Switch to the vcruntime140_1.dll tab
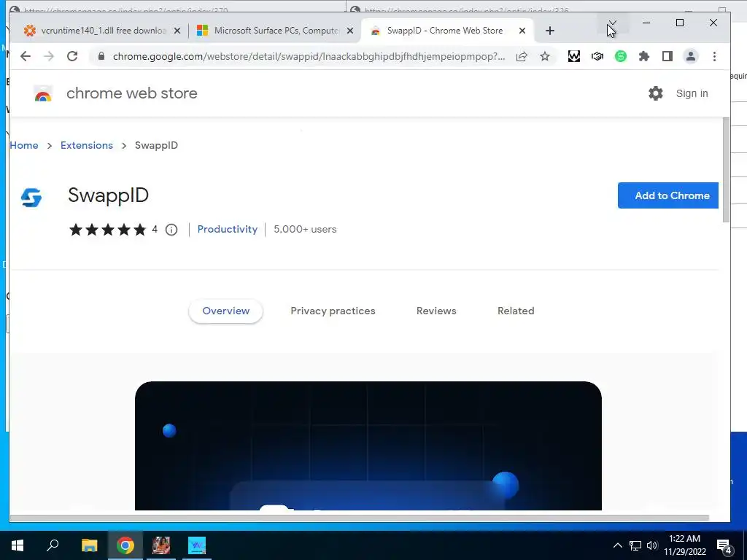 (x=102, y=31)
